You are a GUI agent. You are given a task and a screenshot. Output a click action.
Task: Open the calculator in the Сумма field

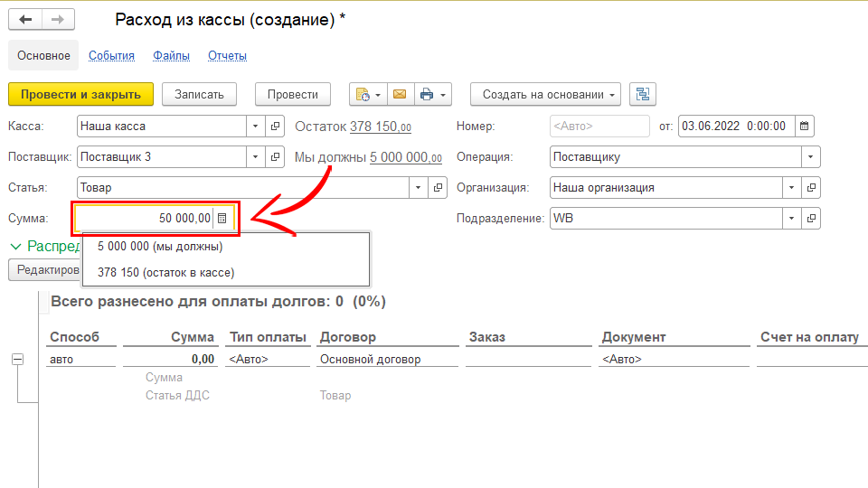tap(222, 218)
